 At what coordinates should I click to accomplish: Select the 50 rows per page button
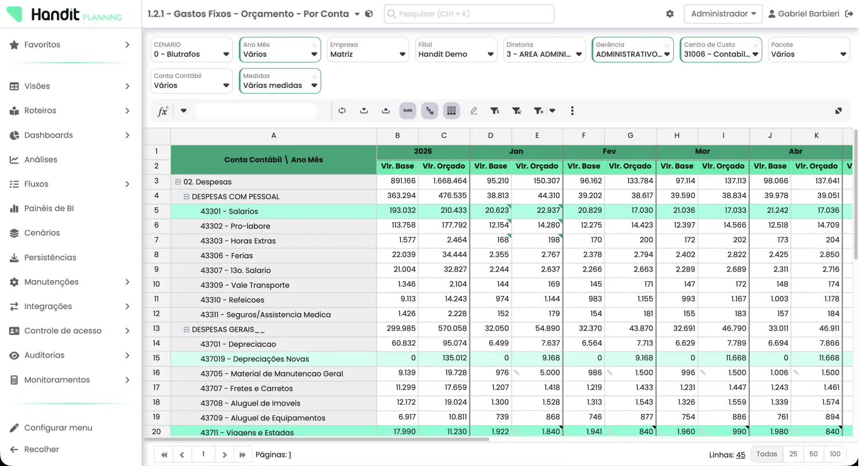[813, 455]
